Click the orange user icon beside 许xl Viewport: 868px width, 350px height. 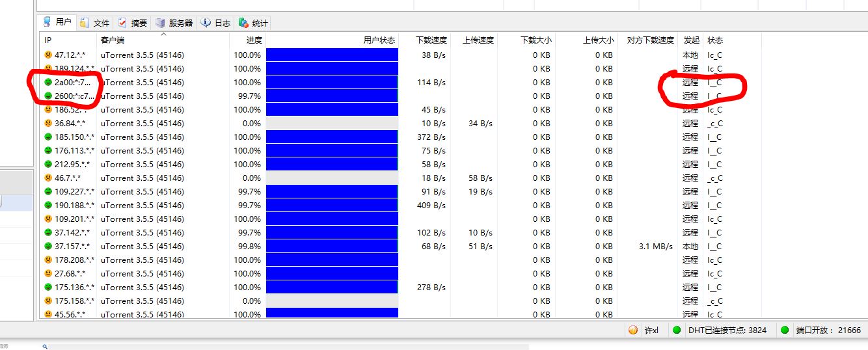[633, 330]
